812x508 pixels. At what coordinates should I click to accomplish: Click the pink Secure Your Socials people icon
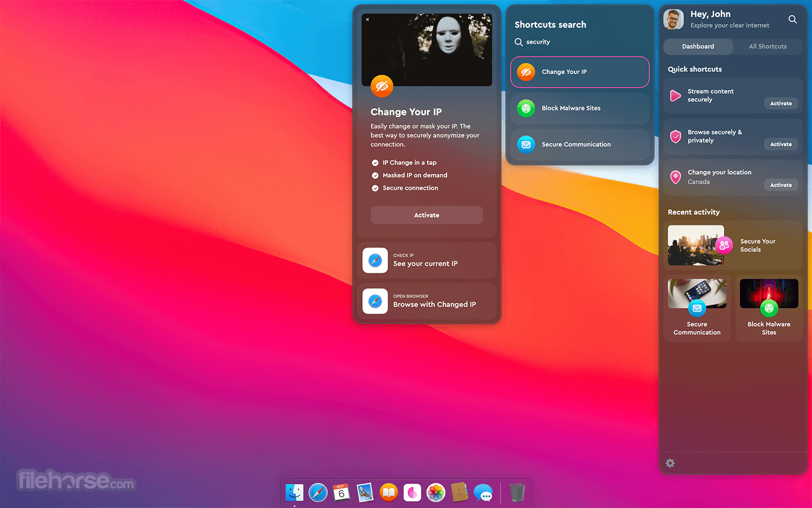click(x=724, y=245)
